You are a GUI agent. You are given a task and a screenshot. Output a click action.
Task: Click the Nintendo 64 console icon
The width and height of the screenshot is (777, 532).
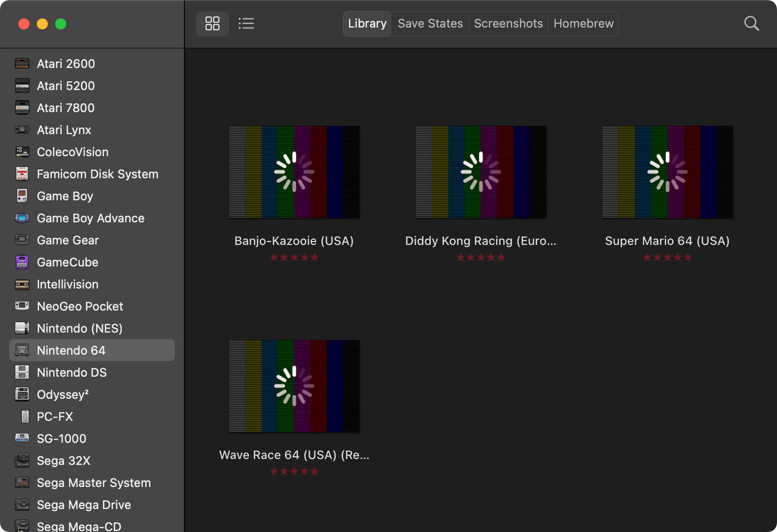tap(22, 350)
